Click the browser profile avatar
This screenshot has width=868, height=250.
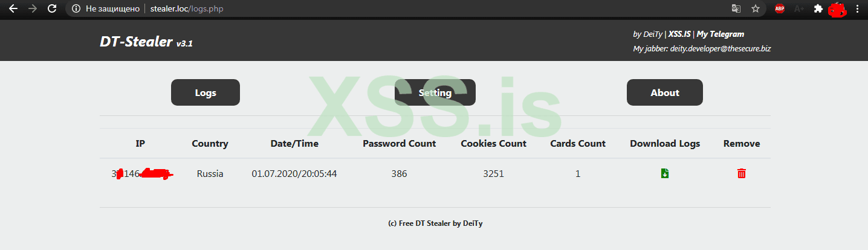tap(837, 9)
